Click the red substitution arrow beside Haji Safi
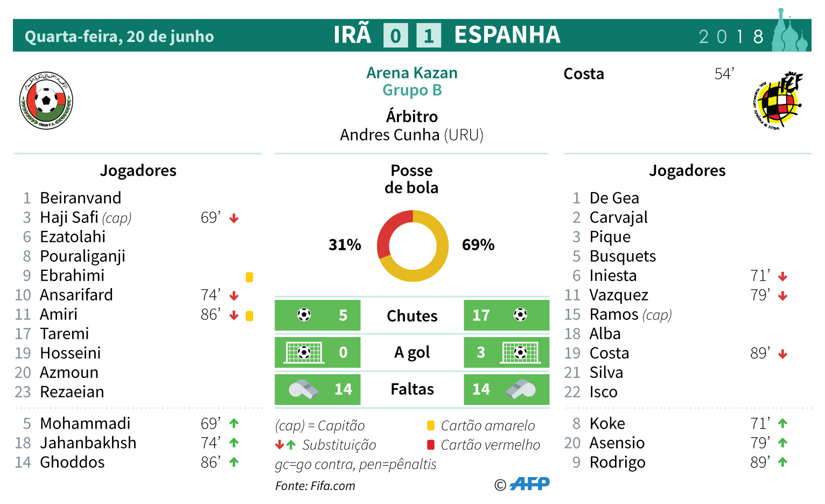The height and width of the screenshot is (504, 825). click(x=234, y=218)
